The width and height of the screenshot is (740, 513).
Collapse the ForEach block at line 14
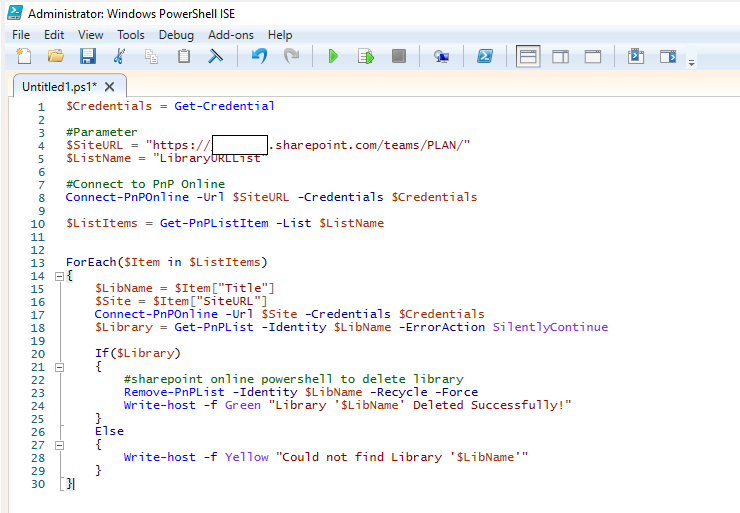[59, 276]
